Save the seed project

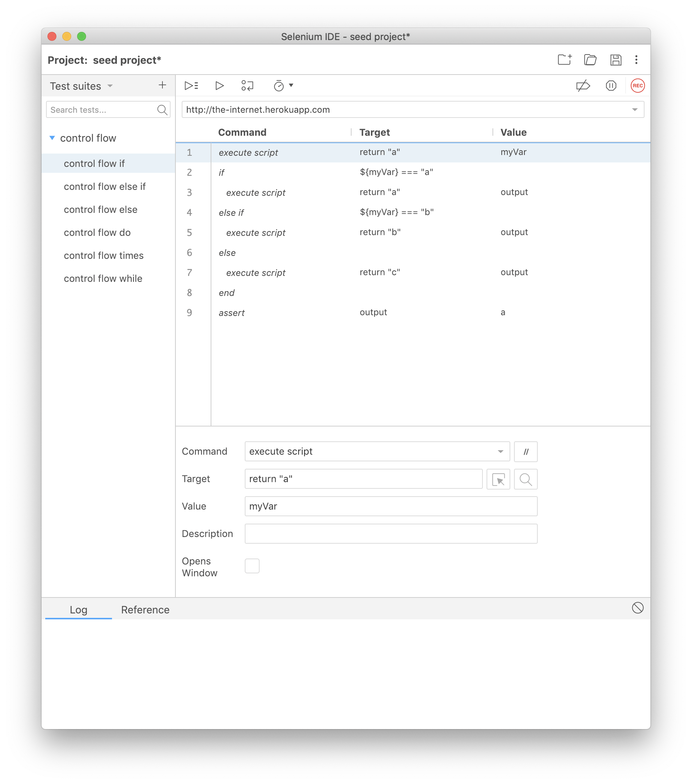point(616,59)
